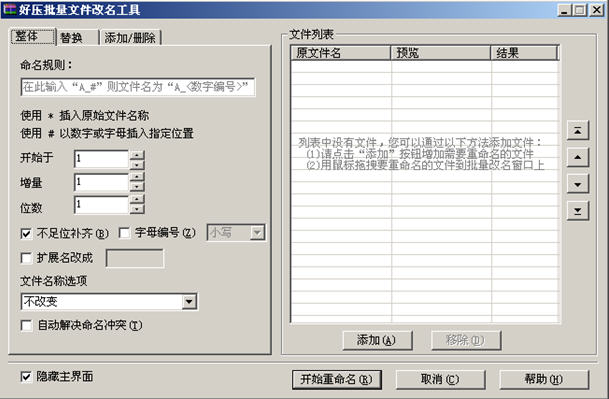Click the 好压 app icon in title bar
Screen dimensions: 609x399
[x=9, y=10]
